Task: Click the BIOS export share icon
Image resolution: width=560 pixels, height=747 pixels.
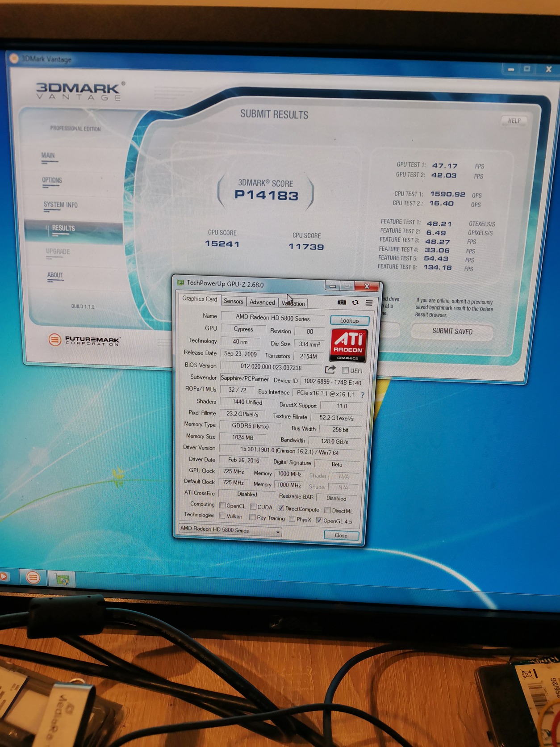Action: coord(330,369)
